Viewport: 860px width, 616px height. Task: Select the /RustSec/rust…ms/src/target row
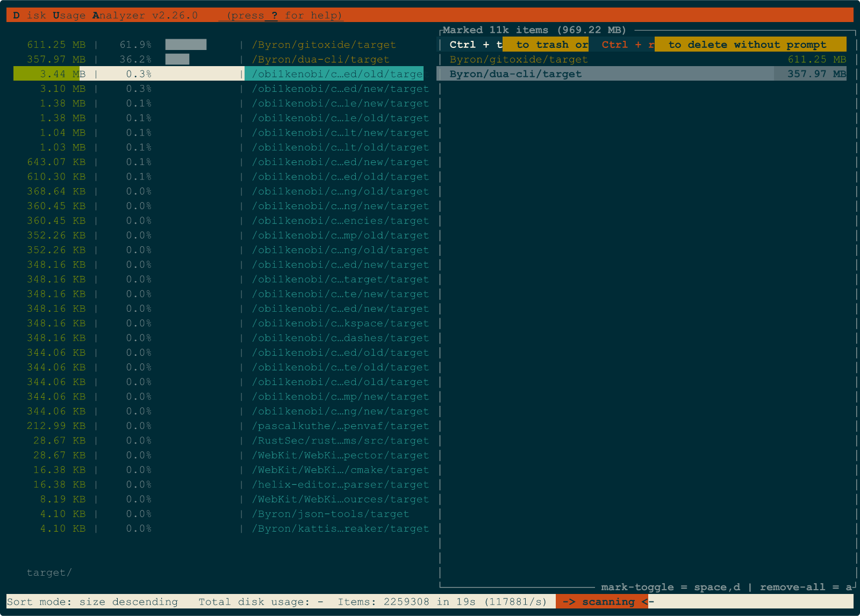(x=340, y=440)
